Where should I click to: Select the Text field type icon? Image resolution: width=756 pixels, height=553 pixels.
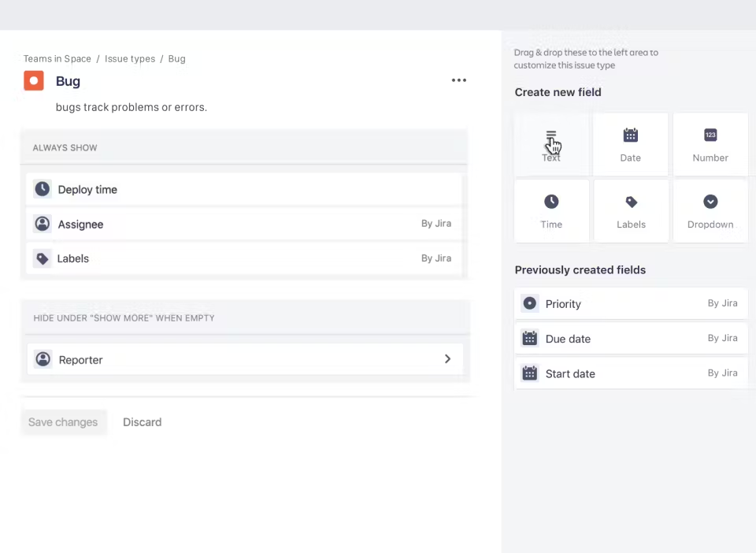pyautogui.click(x=551, y=136)
